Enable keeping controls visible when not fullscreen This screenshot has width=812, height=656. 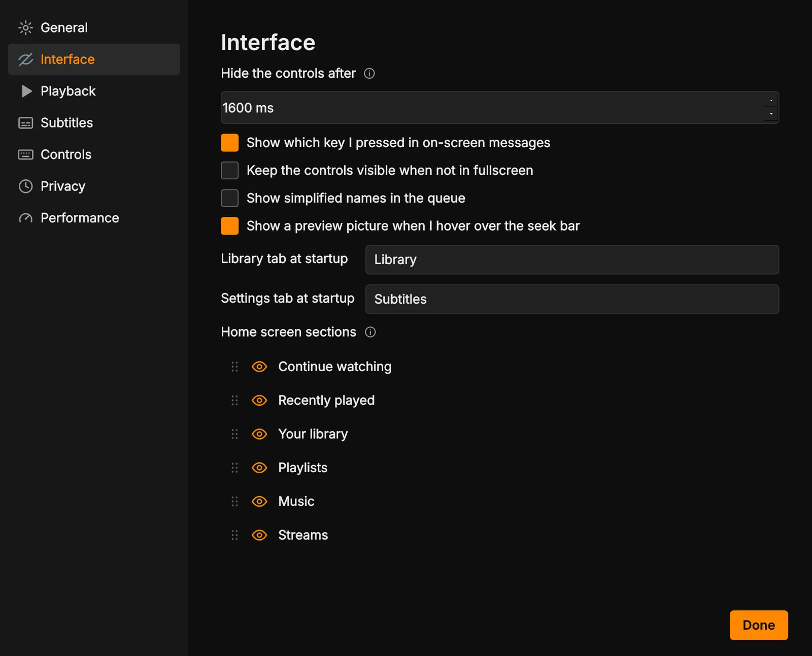point(230,171)
